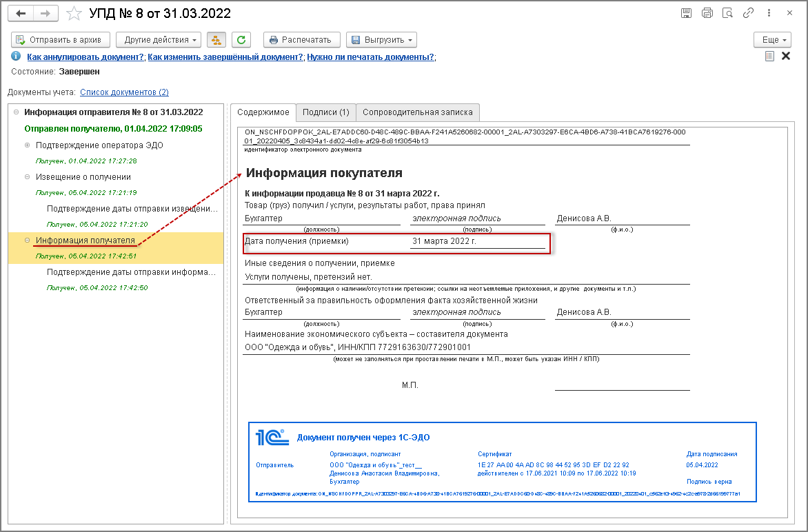Go forward with the right arrow button

(x=46, y=13)
